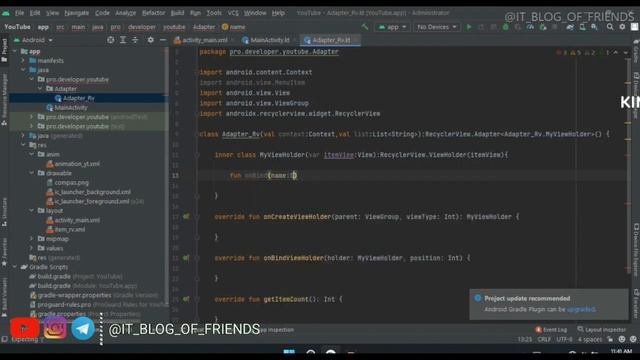Click Expand All in project panel
Viewport: 640px width, 360px height.
pyautogui.click(x=123, y=40)
